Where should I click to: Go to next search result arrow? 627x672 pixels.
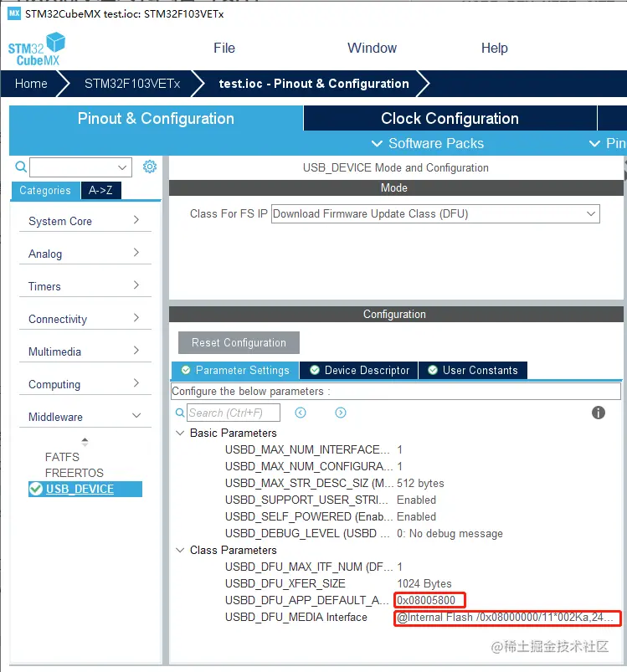tap(341, 413)
